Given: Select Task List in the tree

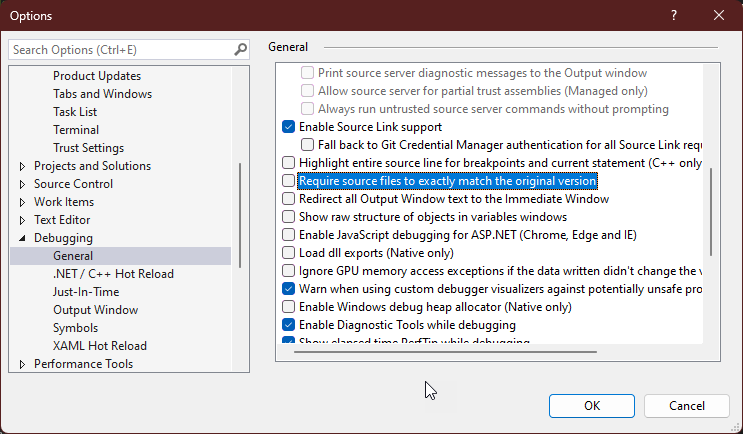Looking at the screenshot, I should pos(75,112).
